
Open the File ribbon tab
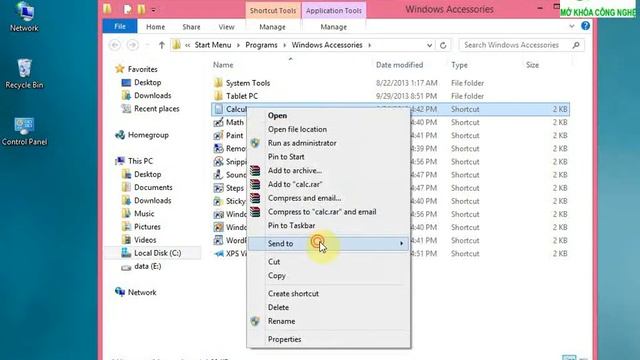[x=120, y=27]
